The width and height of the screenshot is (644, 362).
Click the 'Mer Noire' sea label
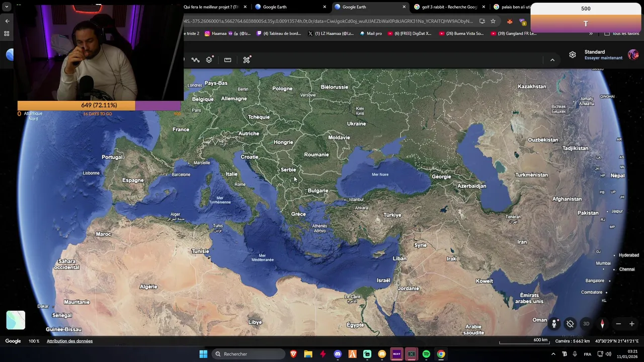380,174
